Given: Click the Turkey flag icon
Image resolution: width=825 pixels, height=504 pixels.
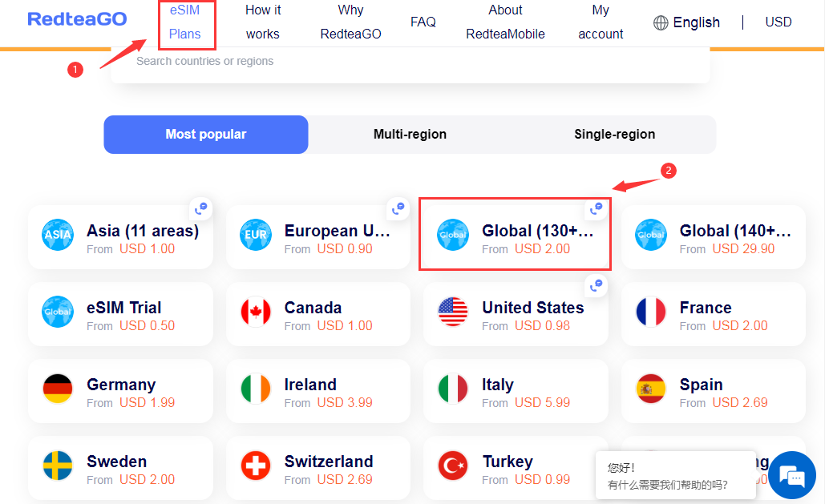Looking at the screenshot, I should pyautogui.click(x=453, y=466).
